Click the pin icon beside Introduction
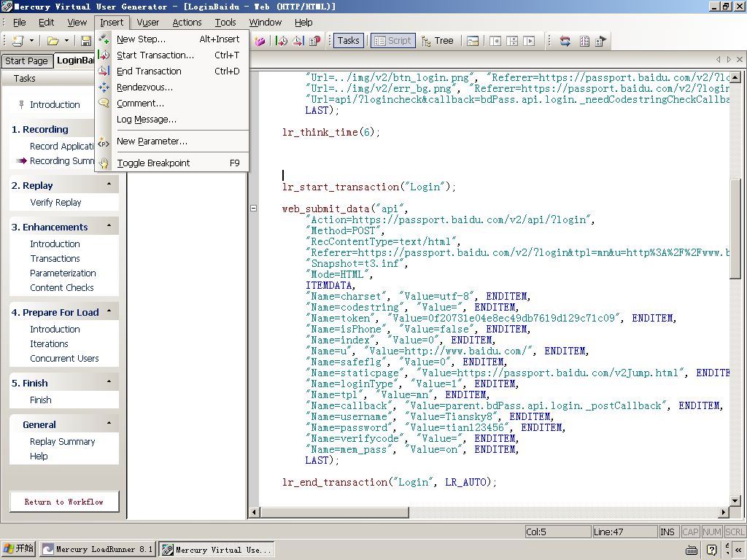This screenshot has height=560, width=747. click(x=21, y=104)
